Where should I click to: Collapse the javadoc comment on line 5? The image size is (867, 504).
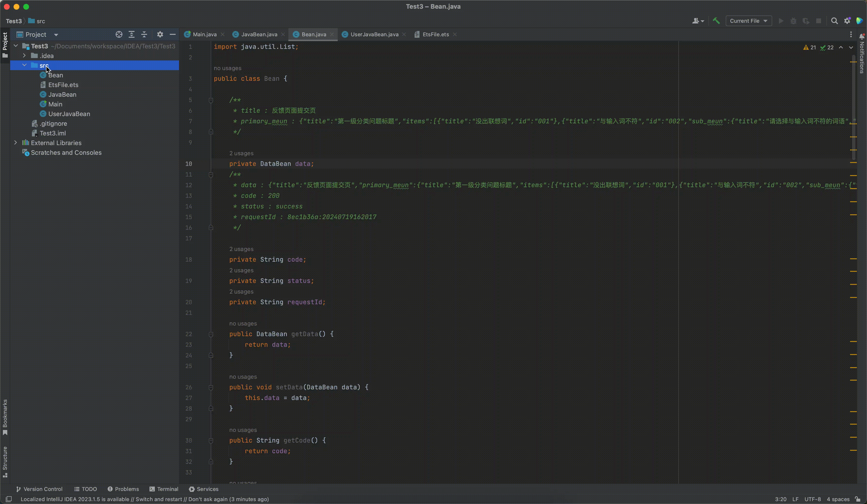click(211, 100)
